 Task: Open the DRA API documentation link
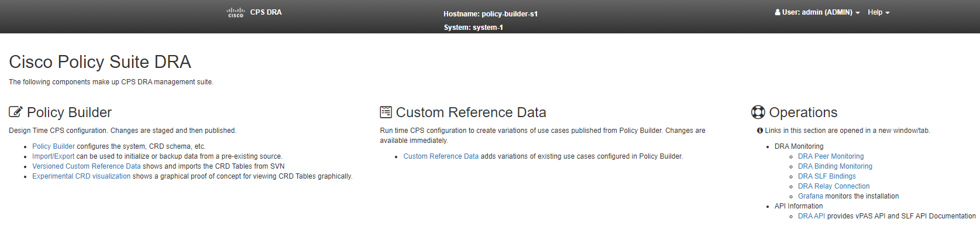(811, 216)
